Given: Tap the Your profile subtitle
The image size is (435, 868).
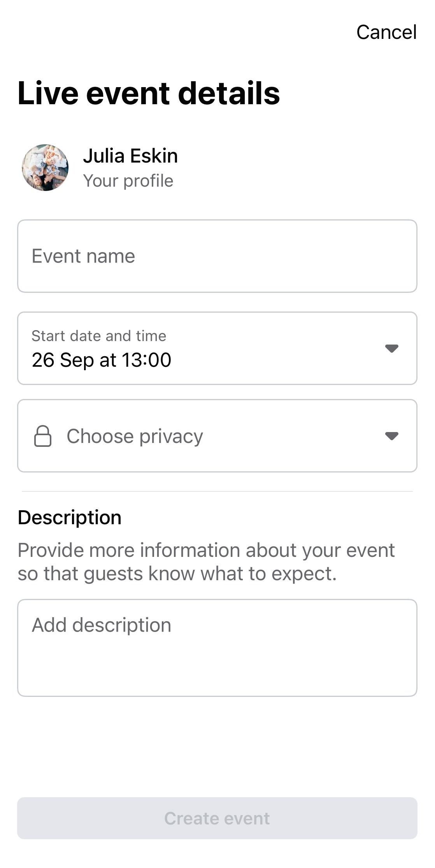Looking at the screenshot, I should pyautogui.click(x=128, y=181).
